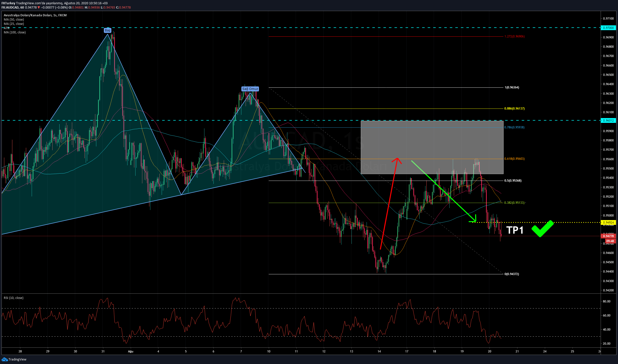618x364 pixels.
Task: Click the H:0.94936 high value
Action: tap(92, 8)
